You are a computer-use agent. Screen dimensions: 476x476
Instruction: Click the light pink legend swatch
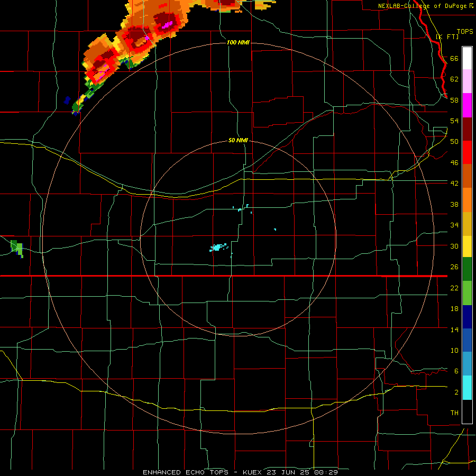pos(467,81)
